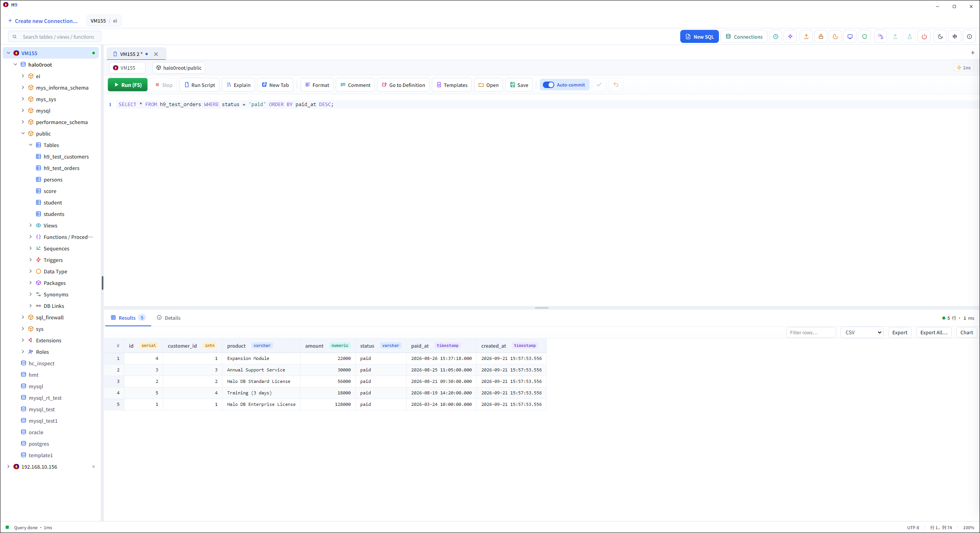This screenshot has width=980, height=533.
Task: Click the commit checkmark icon
Action: pos(599,85)
